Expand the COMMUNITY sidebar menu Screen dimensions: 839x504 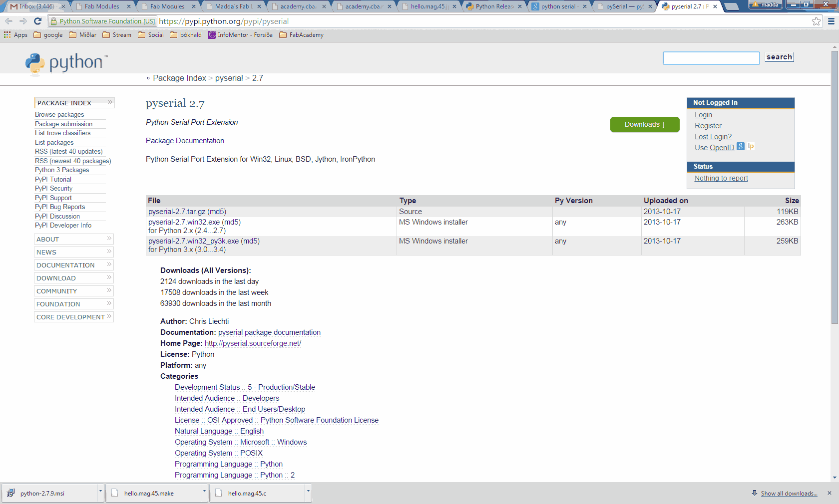tap(74, 291)
